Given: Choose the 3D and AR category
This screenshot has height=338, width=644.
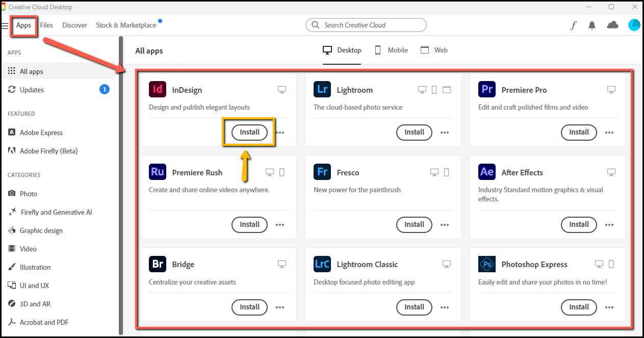Looking at the screenshot, I should pyautogui.click(x=59, y=304).
